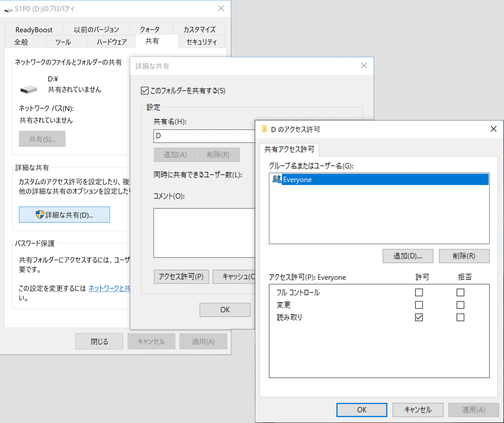Close the Dのアクセス許可 dialog

point(493,129)
